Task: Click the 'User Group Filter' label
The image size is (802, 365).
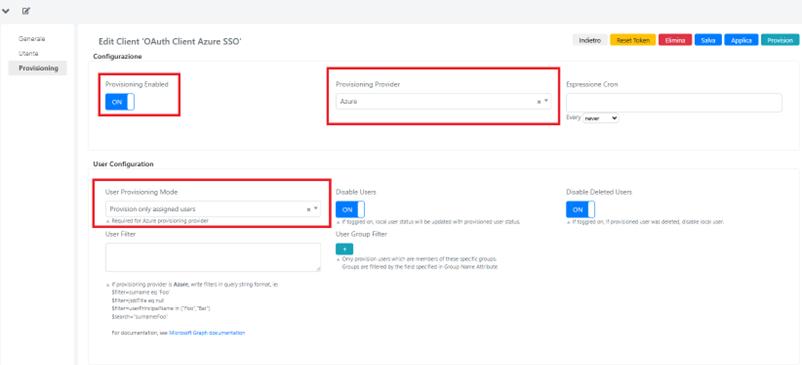Action: click(x=362, y=234)
